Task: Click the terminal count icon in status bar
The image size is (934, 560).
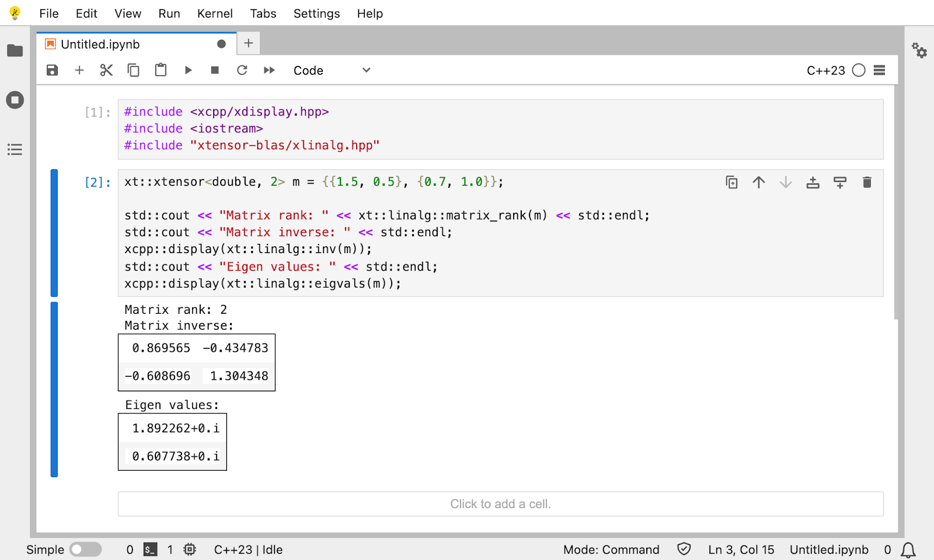Action: coord(150,549)
